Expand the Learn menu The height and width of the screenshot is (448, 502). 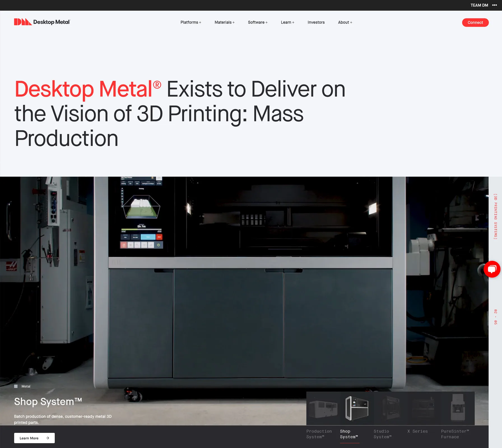tap(288, 22)
